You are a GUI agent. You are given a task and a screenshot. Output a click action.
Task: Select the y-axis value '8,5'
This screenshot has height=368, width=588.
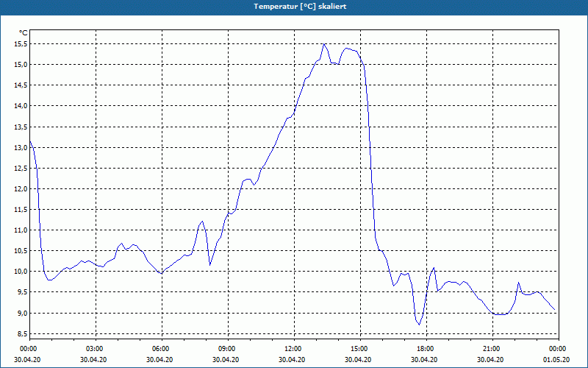[23, 334]
